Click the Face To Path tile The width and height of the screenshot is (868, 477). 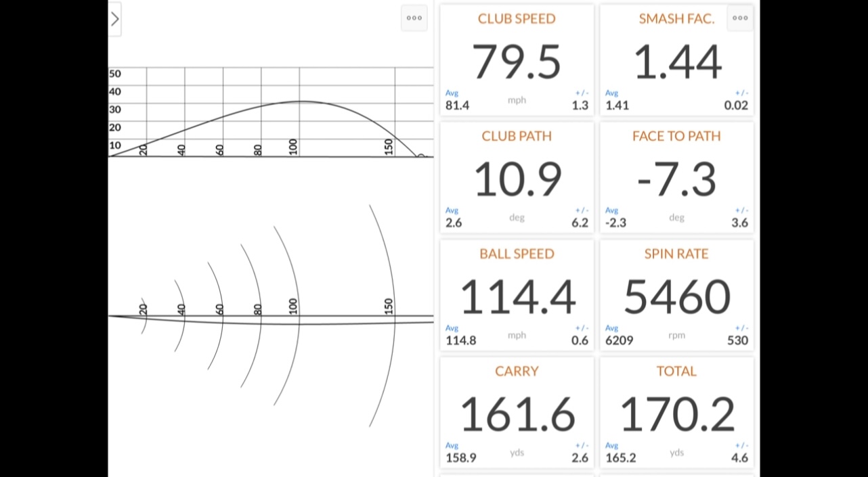(x=676, y=178)
